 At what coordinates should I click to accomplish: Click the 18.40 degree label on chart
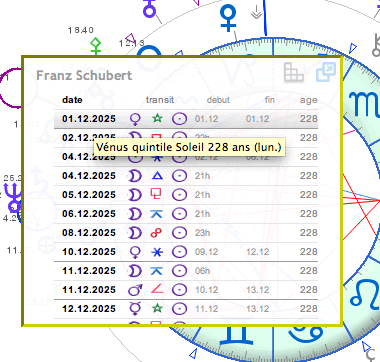click(81, 30)
